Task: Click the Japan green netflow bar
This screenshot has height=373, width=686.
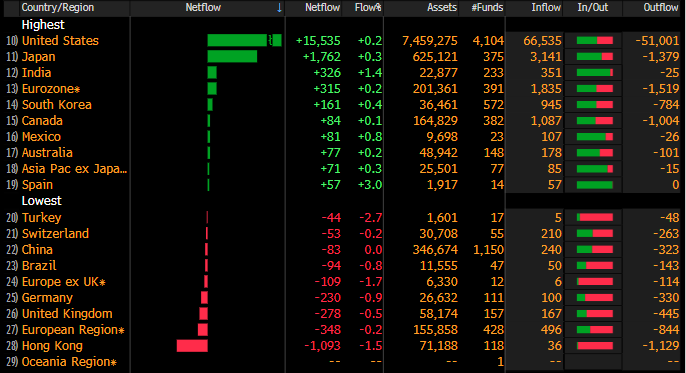Action: coord(232,56)
